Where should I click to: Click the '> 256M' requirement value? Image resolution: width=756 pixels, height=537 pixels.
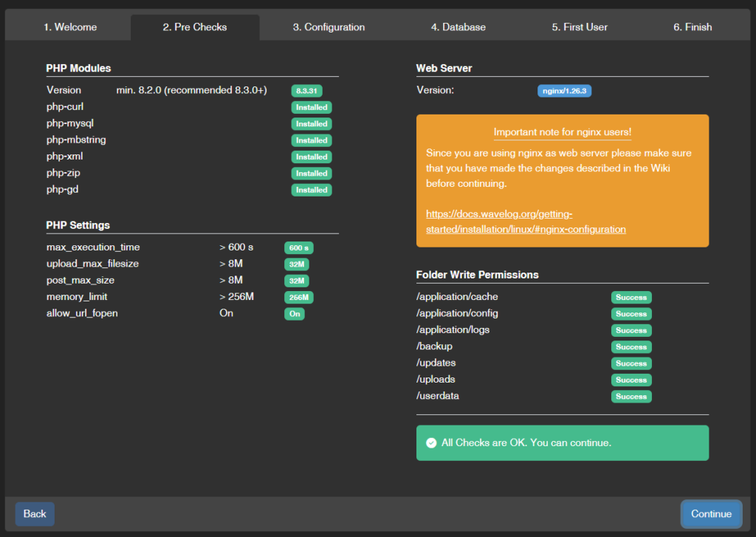click(237, 297)
